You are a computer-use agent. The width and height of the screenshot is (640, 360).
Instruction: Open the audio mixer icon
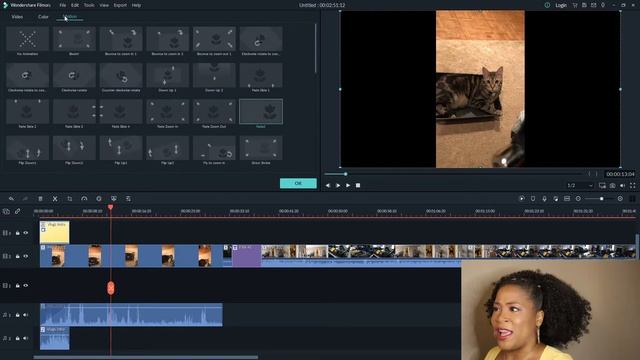tap(556, 199)
